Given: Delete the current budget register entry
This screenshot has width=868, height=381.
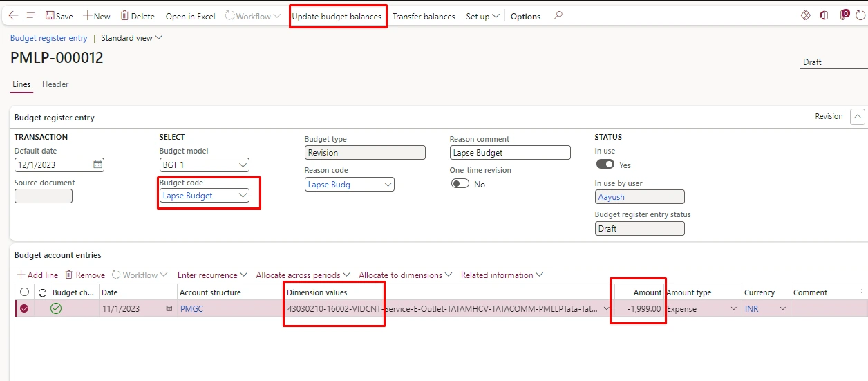Looking at the screenshot, I should click(x=138, y=16).
